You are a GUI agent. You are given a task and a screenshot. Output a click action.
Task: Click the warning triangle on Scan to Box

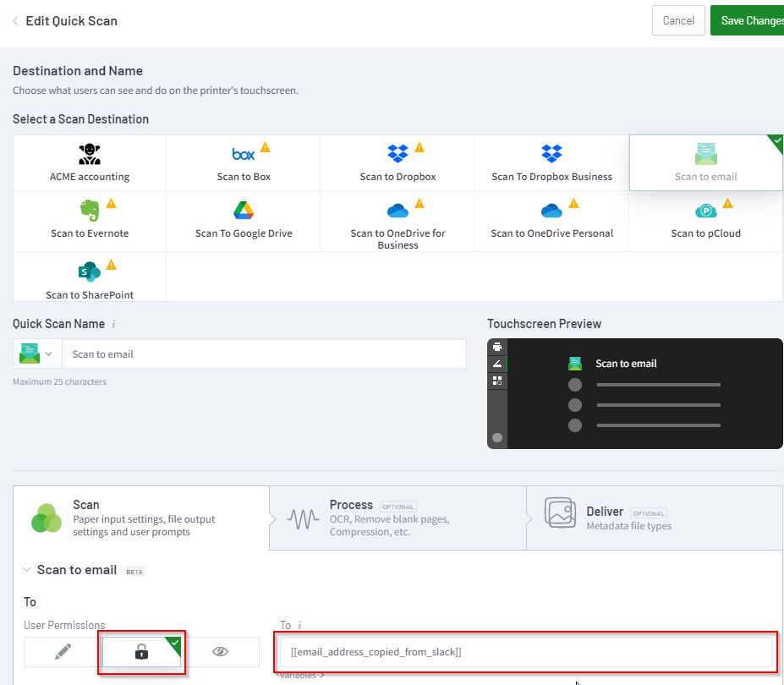[x=266, y=147]
